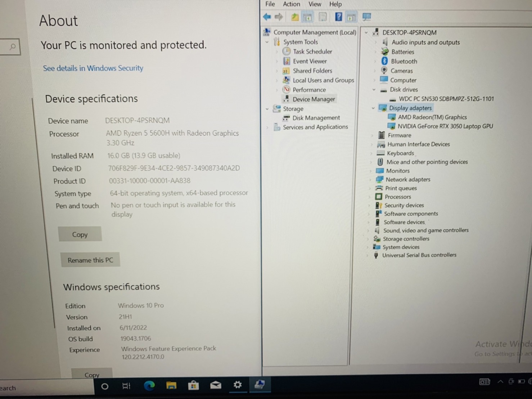Click the Properties icon in the toolbar
Viewport: 532px width, 399px height.
tap(323, 17)
